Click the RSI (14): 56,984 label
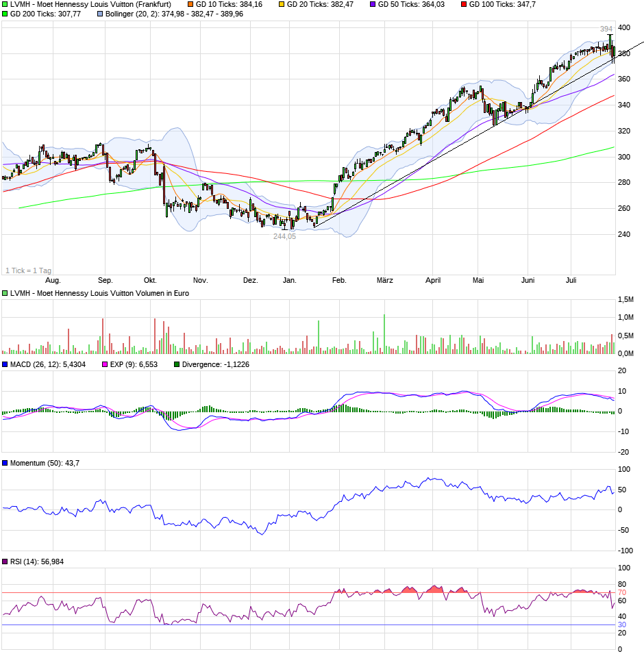 (x=37, y=562)
